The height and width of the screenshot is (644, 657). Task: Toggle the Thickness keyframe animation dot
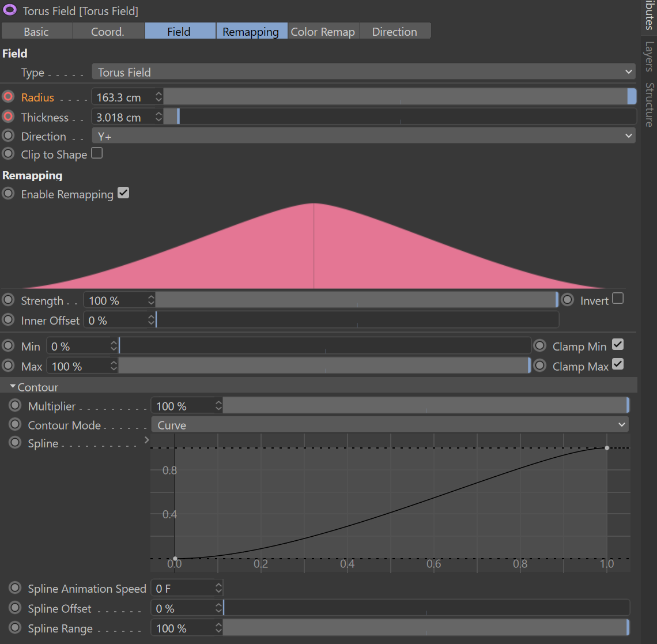click(8, 116)
